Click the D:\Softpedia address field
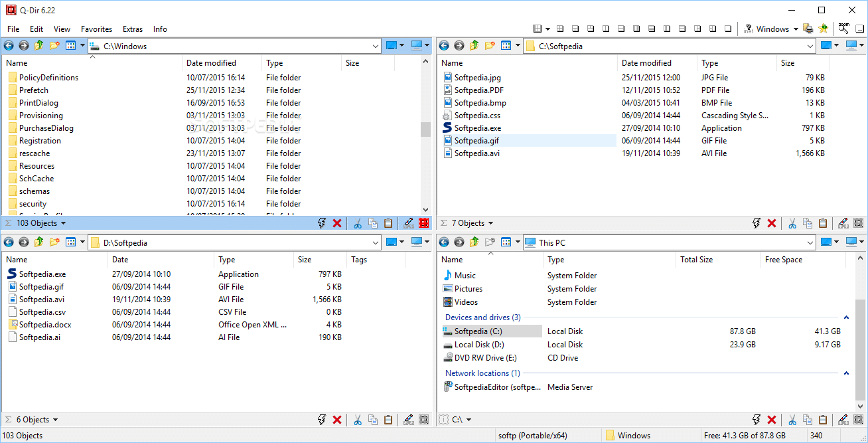The height and width of the screenshot is (443, 868). [235, 242]
